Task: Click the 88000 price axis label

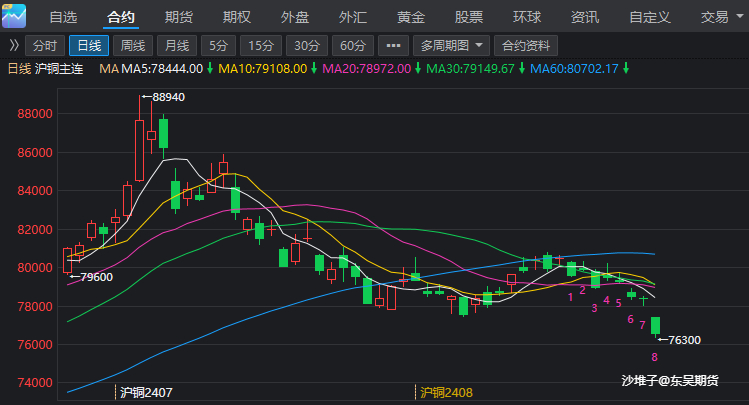Action: point(35,114)
